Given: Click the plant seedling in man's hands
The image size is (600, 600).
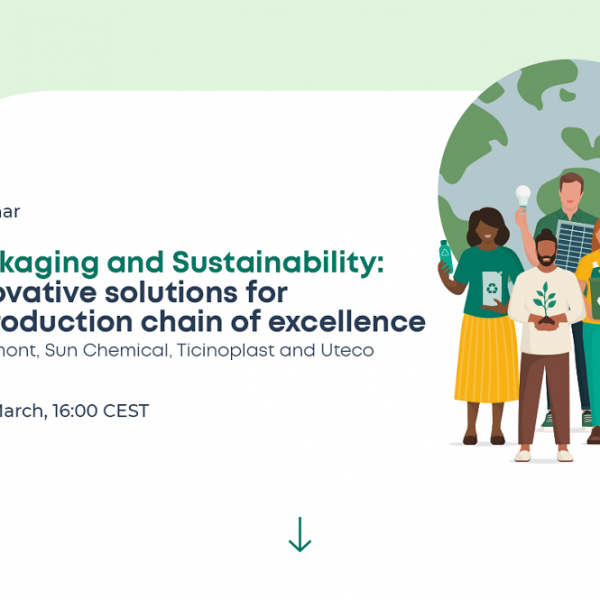Looking at the screenshot, I should coord(546,297).
